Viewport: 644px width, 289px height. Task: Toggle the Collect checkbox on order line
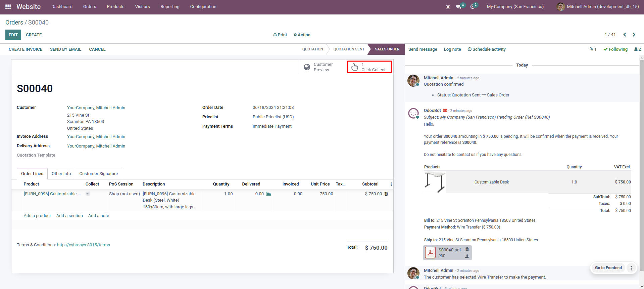88,194
